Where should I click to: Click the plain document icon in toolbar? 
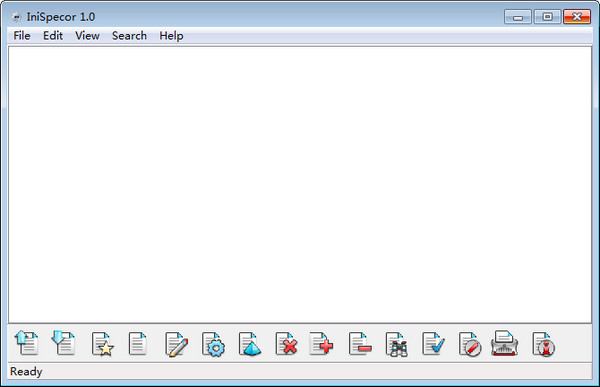coord(138,343)
